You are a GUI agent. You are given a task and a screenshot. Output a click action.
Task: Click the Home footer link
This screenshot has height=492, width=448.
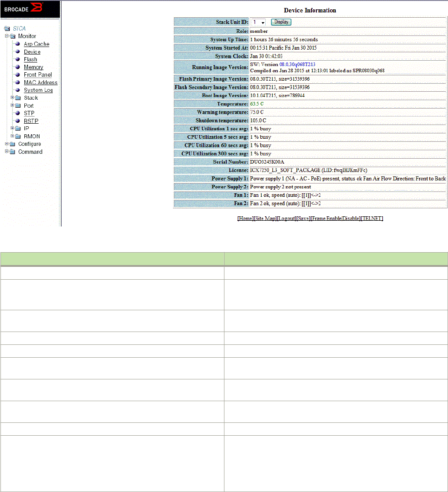pos(245,219)
